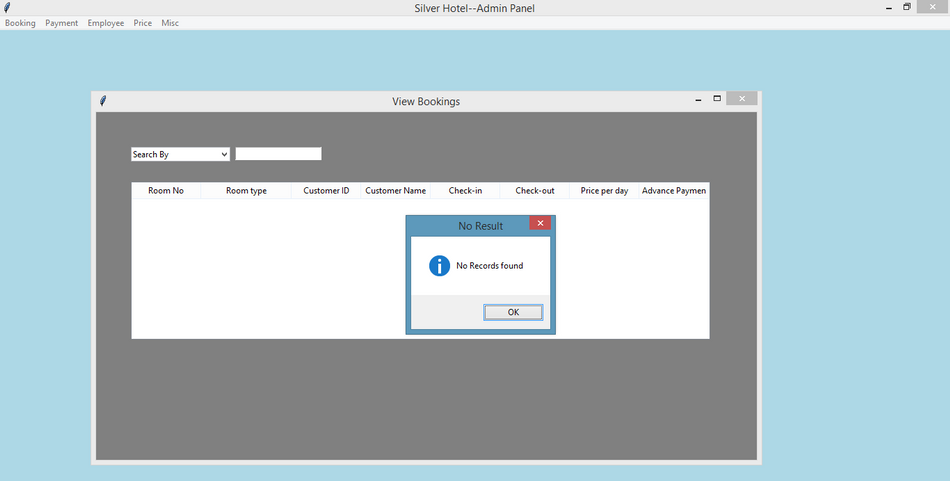Click the Price per day header
Screen dimensions: 950x481
click(x=604, y=191)
